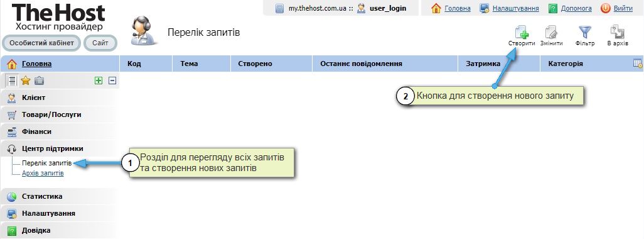Click the Вийти logout link
The width and height of the screenshot is (644, 239).
[x=623, y=8]
